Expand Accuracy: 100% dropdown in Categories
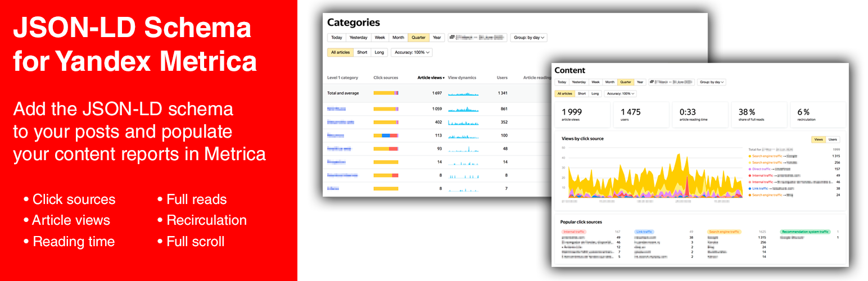This screenshot has height=281, width=868. [412, 52]
